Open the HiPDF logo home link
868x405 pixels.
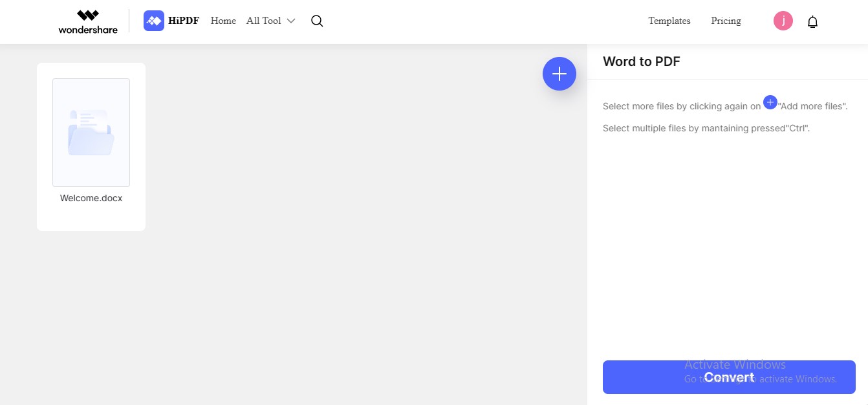click(x=171, y=21)
